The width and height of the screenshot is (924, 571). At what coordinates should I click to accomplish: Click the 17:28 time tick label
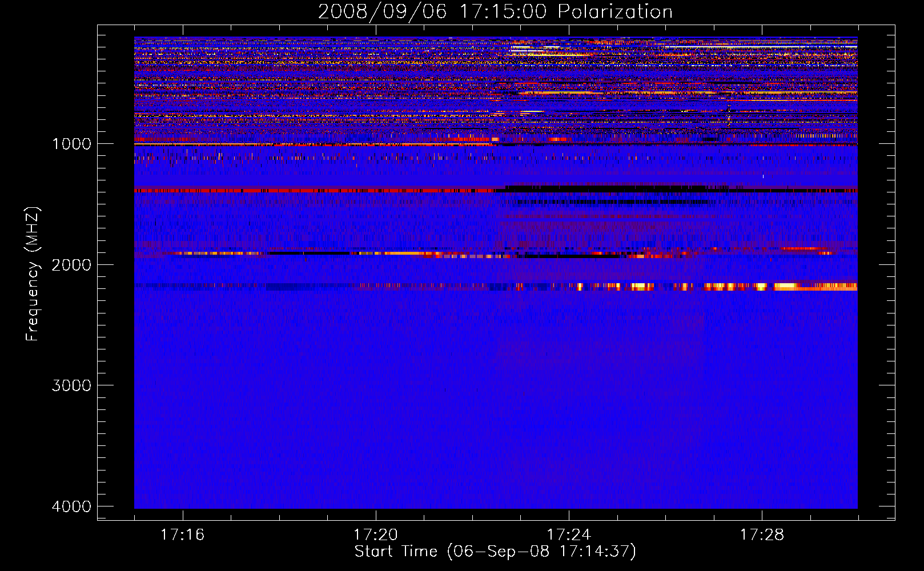[762, 535]
